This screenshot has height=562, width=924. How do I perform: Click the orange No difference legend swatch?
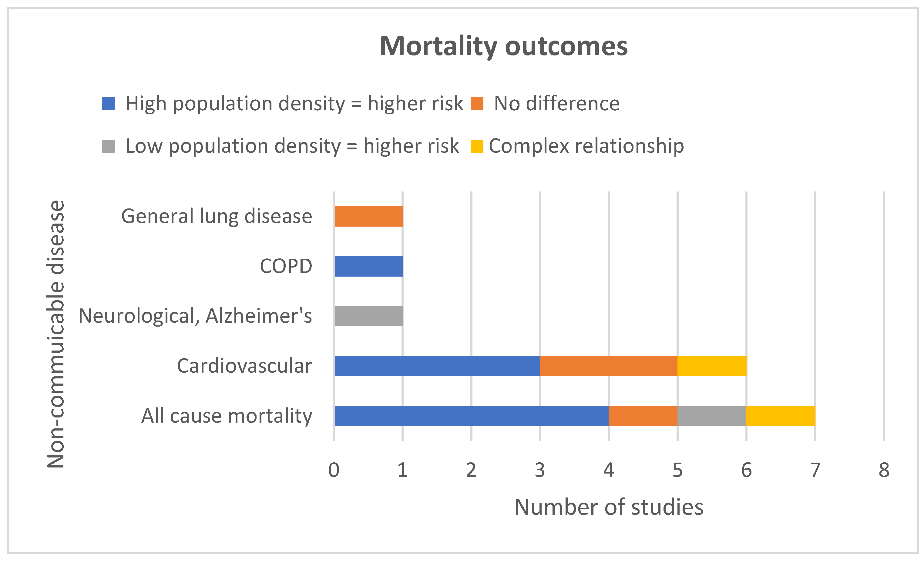[477, 103]
